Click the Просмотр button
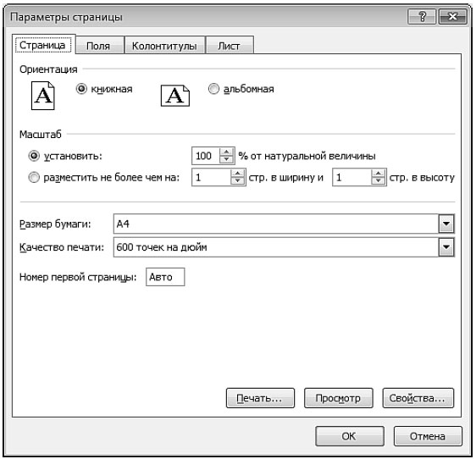Screen dimensions: 476x459 tap(339, 398)
